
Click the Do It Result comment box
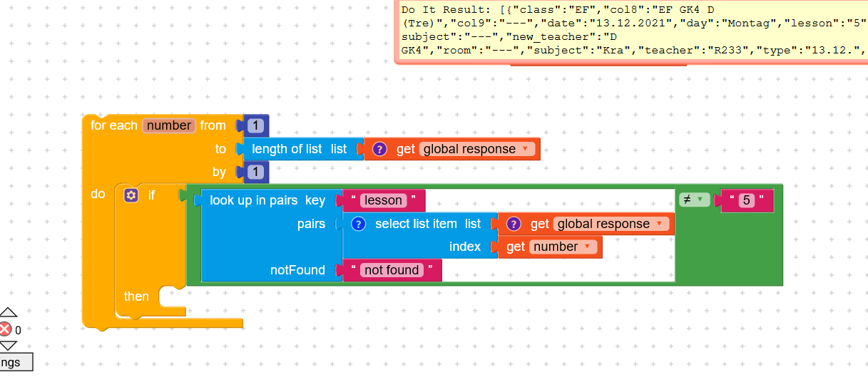tap(631, 32)
